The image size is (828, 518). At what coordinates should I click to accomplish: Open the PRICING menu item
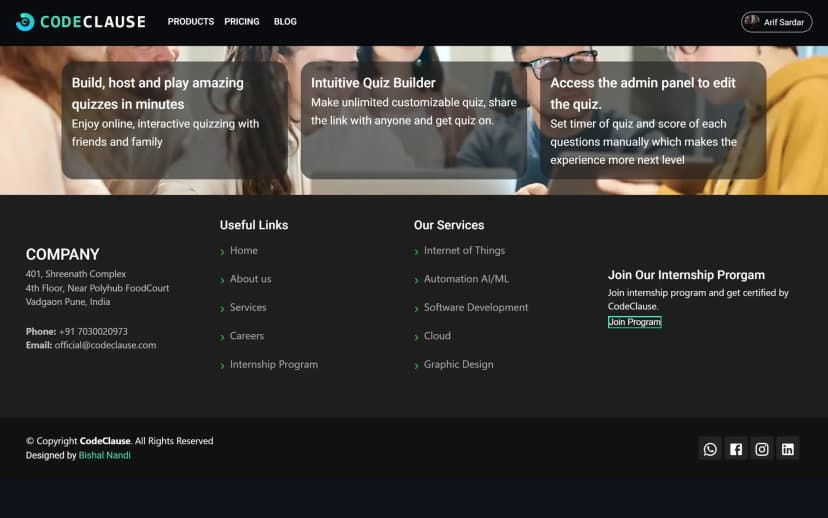242,22
